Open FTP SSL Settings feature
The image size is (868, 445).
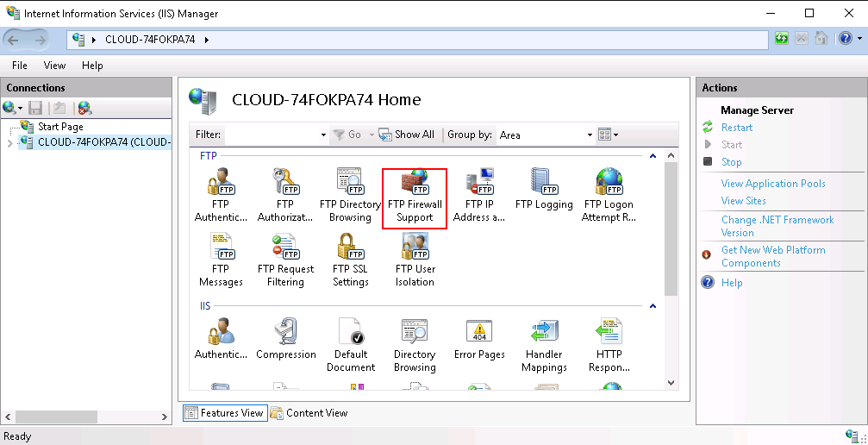point(350,260)
